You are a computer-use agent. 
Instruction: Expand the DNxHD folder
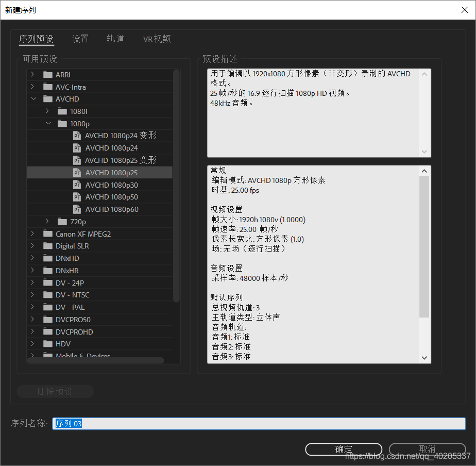(32, 258)
